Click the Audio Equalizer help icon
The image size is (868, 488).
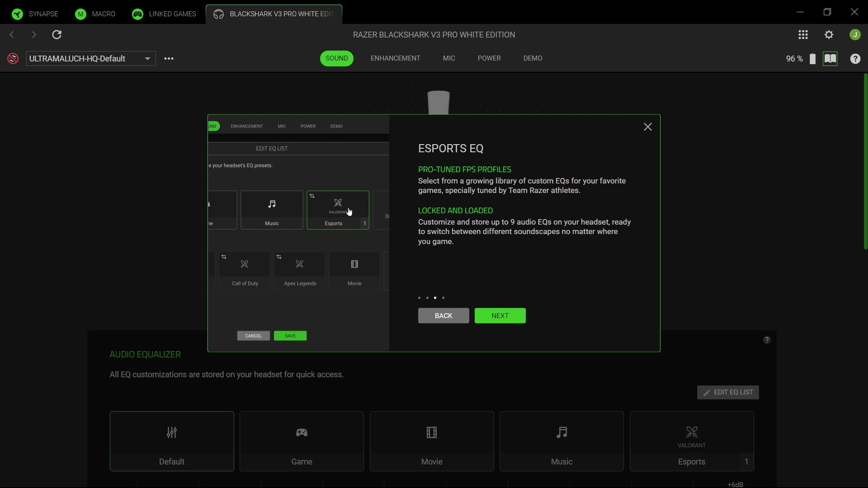767,340
